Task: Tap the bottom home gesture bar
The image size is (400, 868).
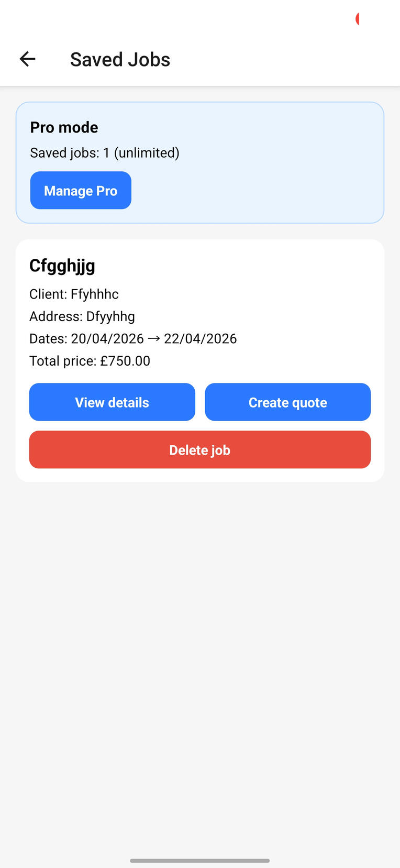Action: tap(199, 860)
